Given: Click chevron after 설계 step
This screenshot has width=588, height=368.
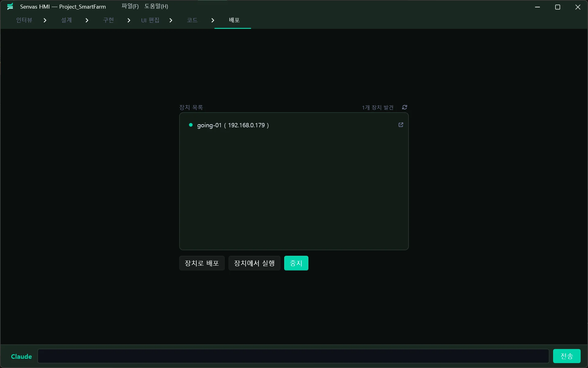Looking at the screenshot, I should click(x=87, y=20).
